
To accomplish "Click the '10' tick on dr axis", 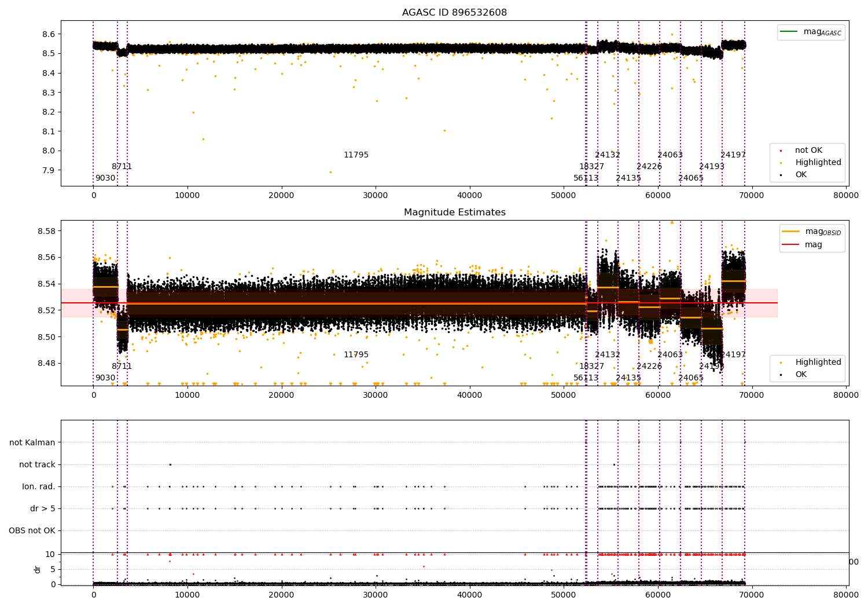I will click(x=50, y=554).
